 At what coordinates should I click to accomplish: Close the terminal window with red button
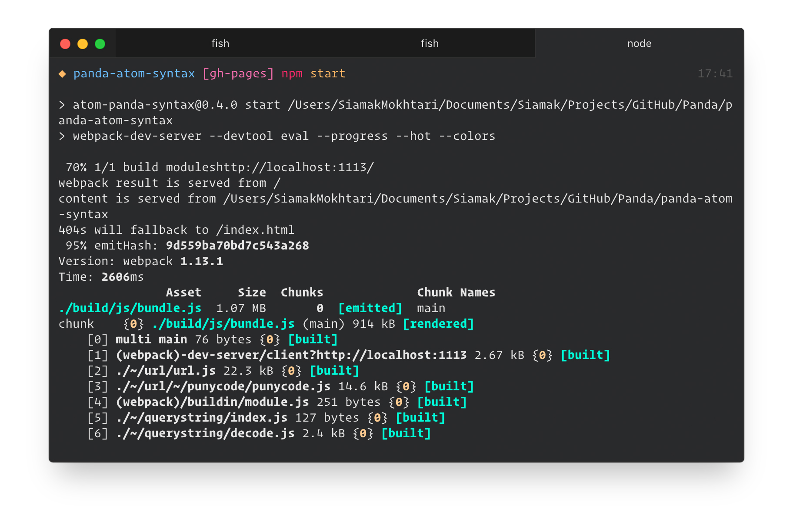[x=65, y=44]
